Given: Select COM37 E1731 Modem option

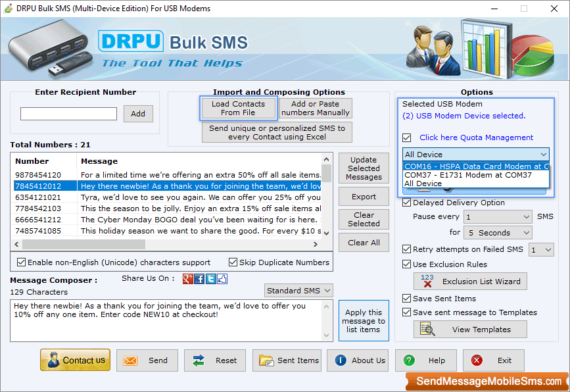Looking at the screenshot, I should click(x=476, y=175).
